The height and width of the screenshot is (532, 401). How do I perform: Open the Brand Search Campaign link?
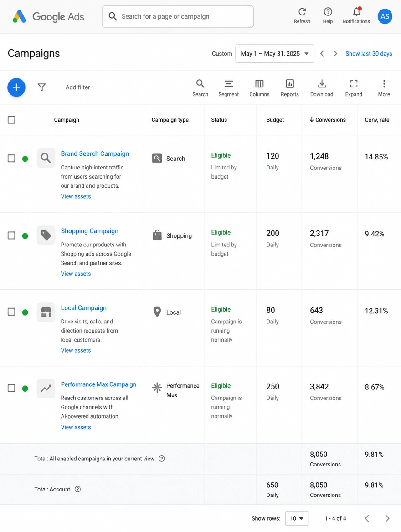[x=95, y=153]
